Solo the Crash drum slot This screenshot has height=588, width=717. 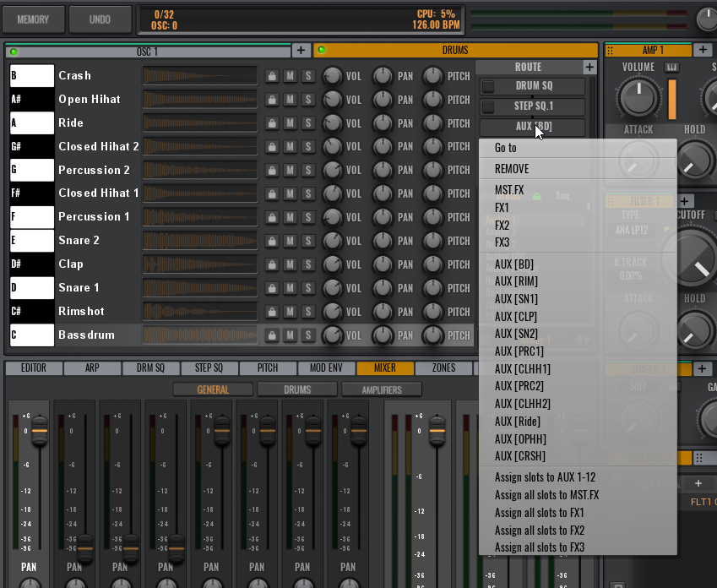[x=308, y=76]
